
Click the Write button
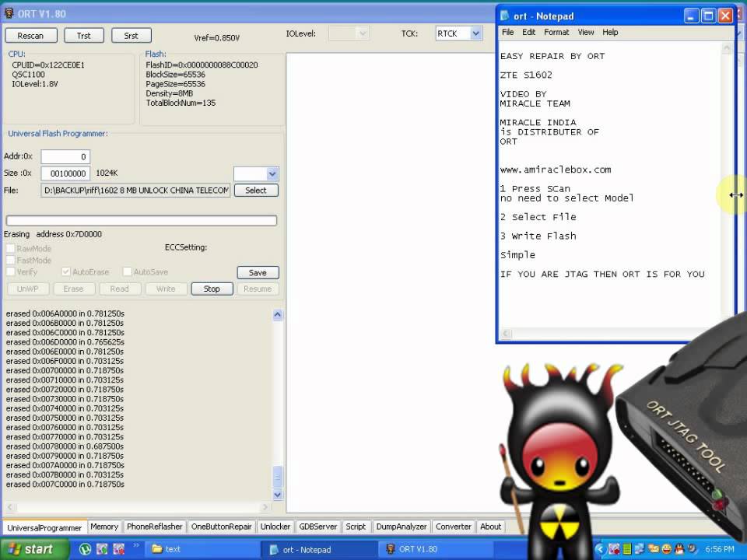pyautogui.click(x=166, y=289)
